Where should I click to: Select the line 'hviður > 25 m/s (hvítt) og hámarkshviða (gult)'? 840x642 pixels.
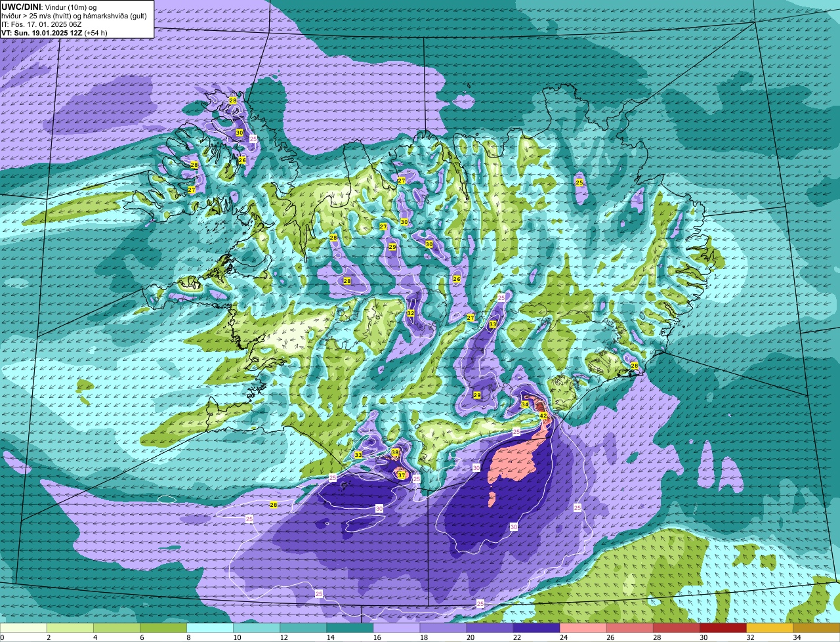(74, 15)
